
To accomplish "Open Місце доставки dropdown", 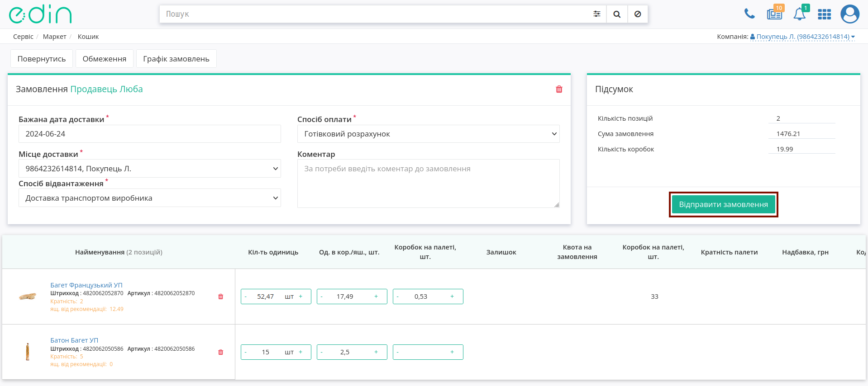I will (149, 169).
